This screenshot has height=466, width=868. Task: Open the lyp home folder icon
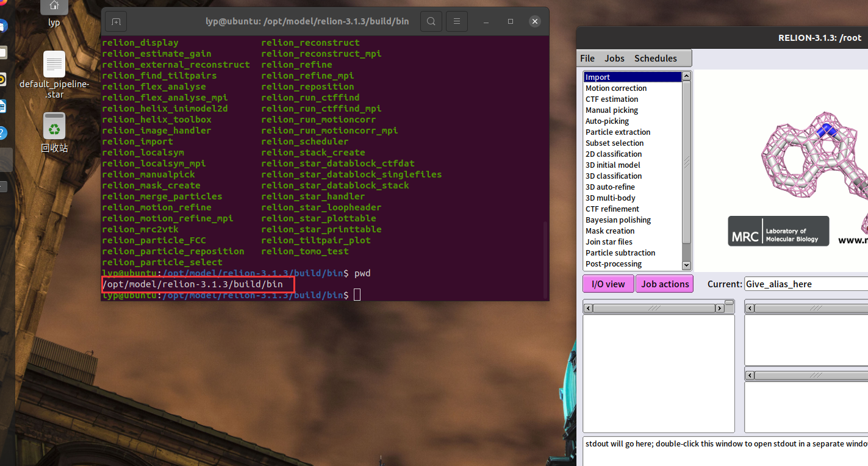point(54,7)
